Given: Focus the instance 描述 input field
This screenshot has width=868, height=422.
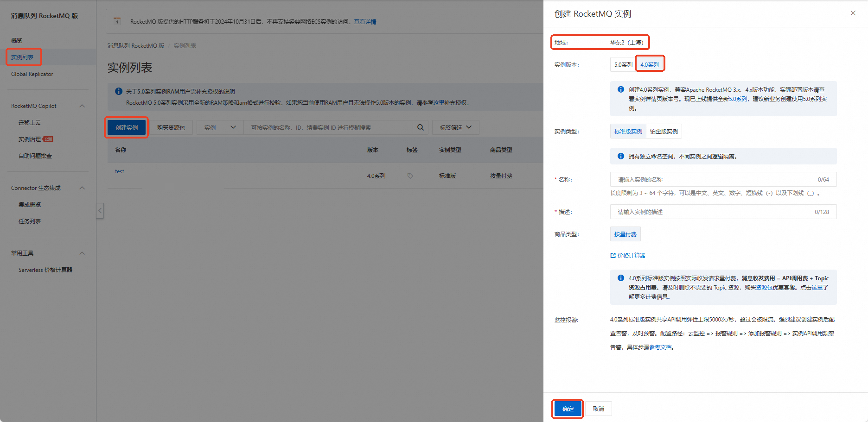Looking at the screenshot, I should 723,212.
